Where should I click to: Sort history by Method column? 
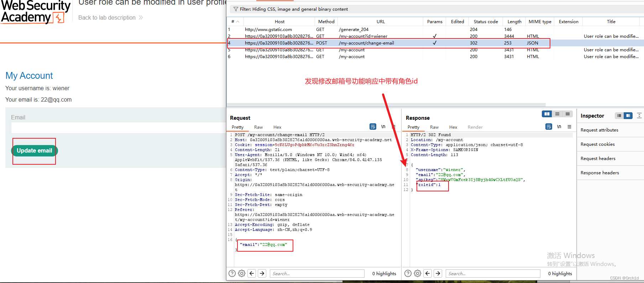pos(326,21)
